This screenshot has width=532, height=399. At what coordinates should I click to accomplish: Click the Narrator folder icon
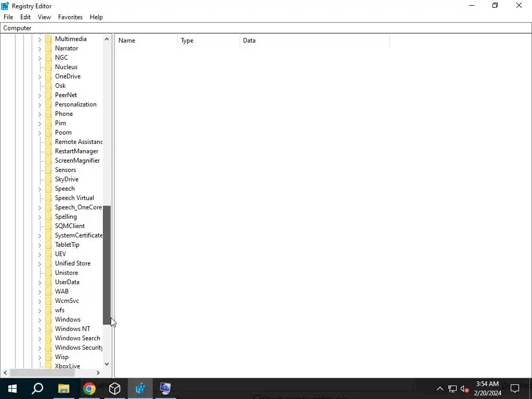point(48,48)
